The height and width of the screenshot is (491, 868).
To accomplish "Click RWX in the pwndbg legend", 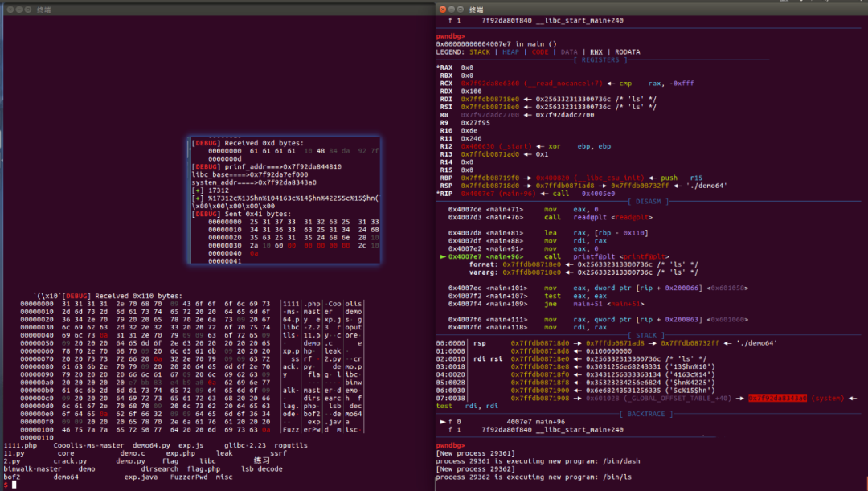I will (x=596, y=52).
